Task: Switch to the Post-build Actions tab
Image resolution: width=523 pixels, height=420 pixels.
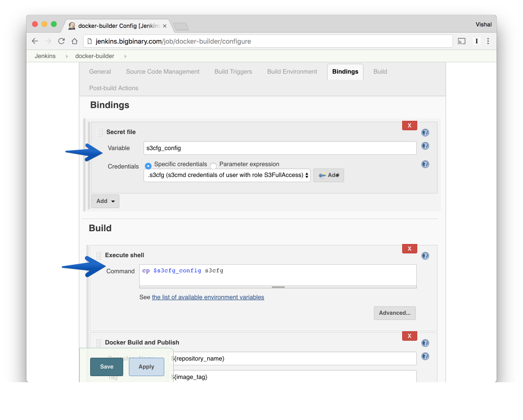Action: tap(113, 88)
